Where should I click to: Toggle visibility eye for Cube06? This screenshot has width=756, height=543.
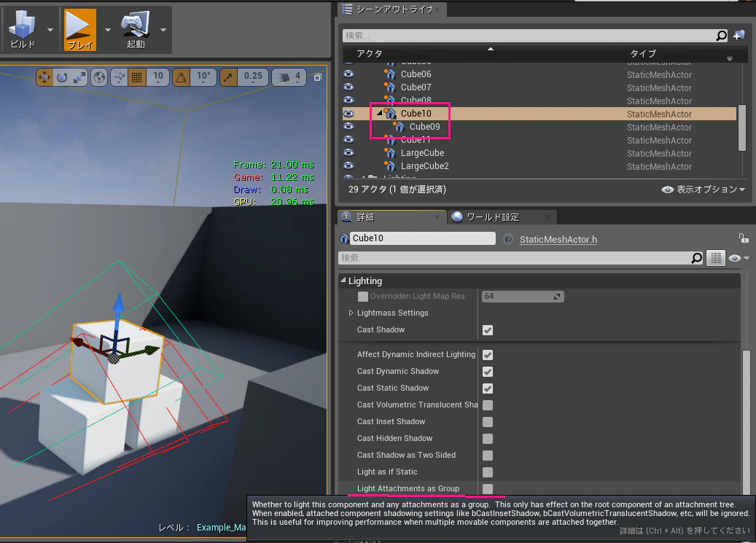tap(348, 74)
